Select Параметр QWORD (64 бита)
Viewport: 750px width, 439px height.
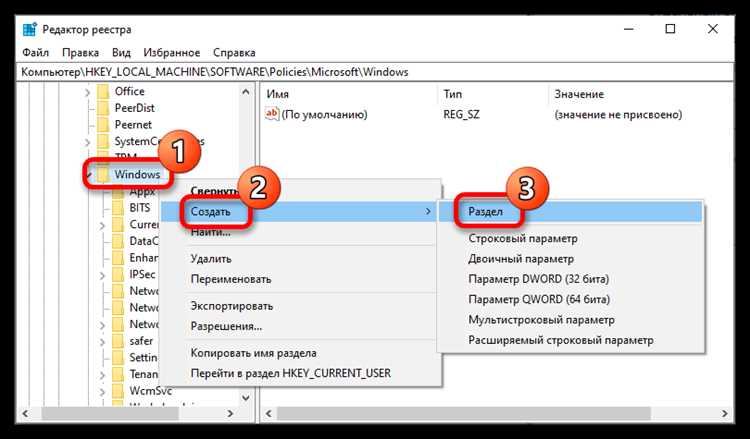(571, 299)
